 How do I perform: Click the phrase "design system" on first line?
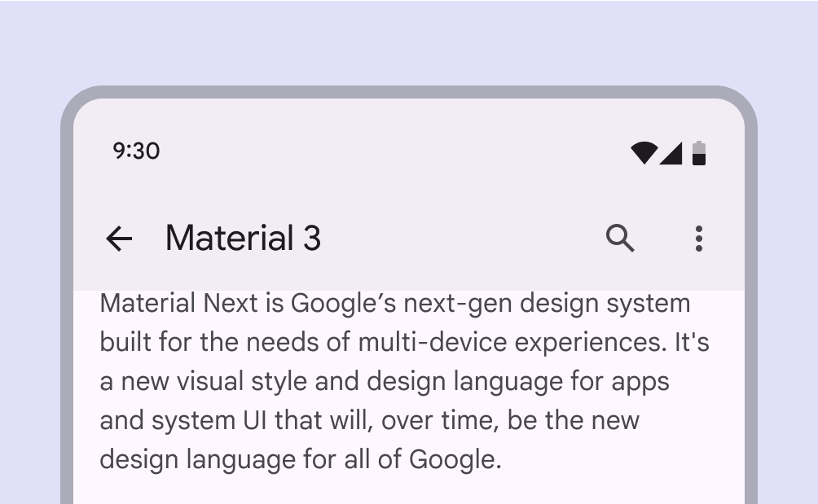tap(605, 304)
